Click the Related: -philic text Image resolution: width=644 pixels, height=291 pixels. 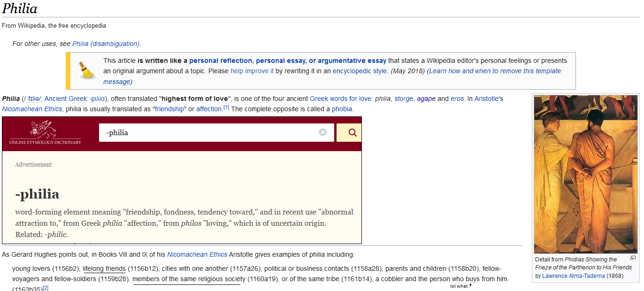pyautogui.click(x=42, y=234)
